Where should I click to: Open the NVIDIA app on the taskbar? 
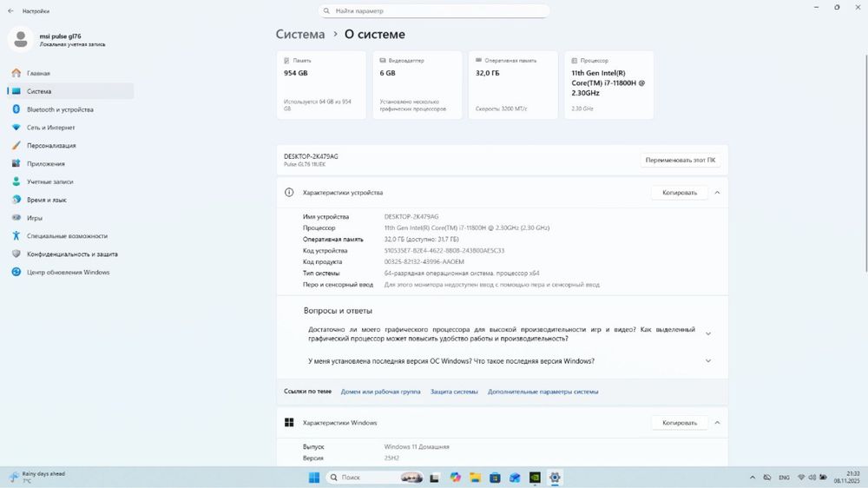tap(535, 478)
